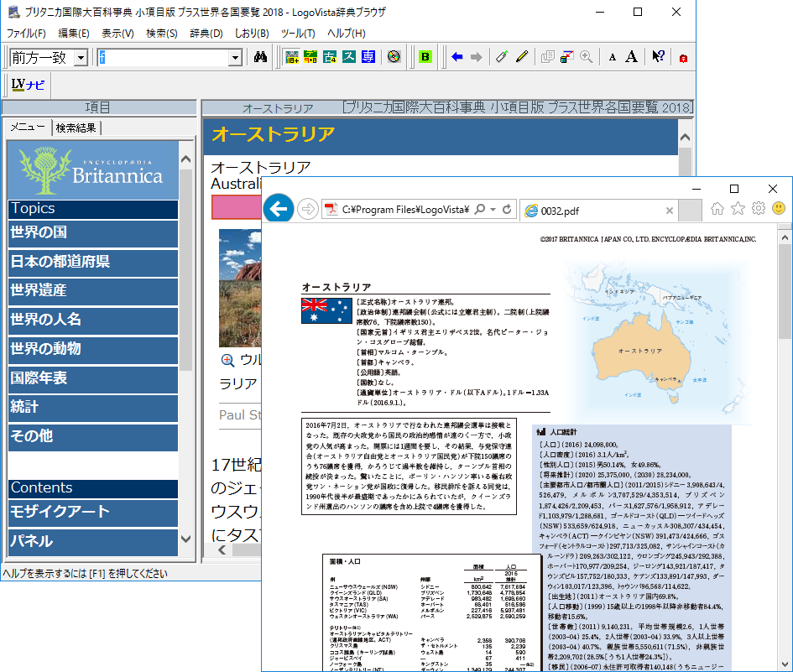
Task: Open the 国際年表 topic
Action: point(93,379)
